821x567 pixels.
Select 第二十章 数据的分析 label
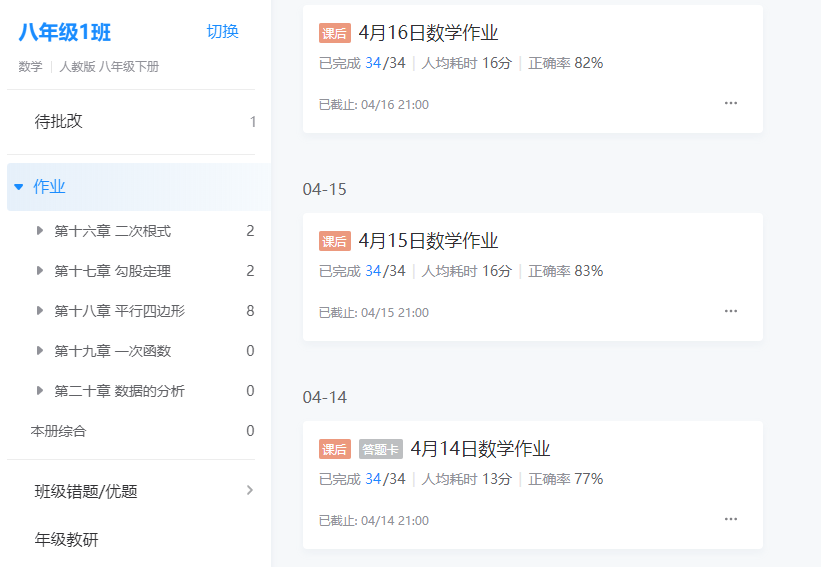click(x=119, y=391)
